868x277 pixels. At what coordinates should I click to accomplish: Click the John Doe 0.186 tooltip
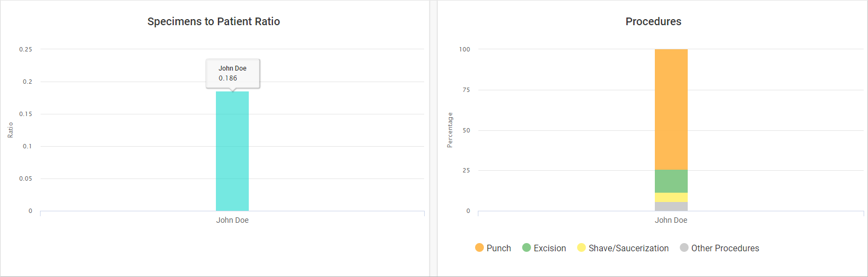[x=232, y=73]
